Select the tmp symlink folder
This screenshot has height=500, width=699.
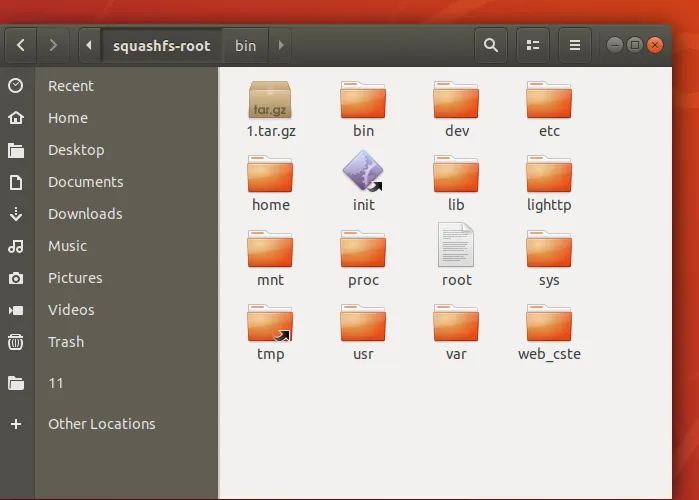[270, 324]
